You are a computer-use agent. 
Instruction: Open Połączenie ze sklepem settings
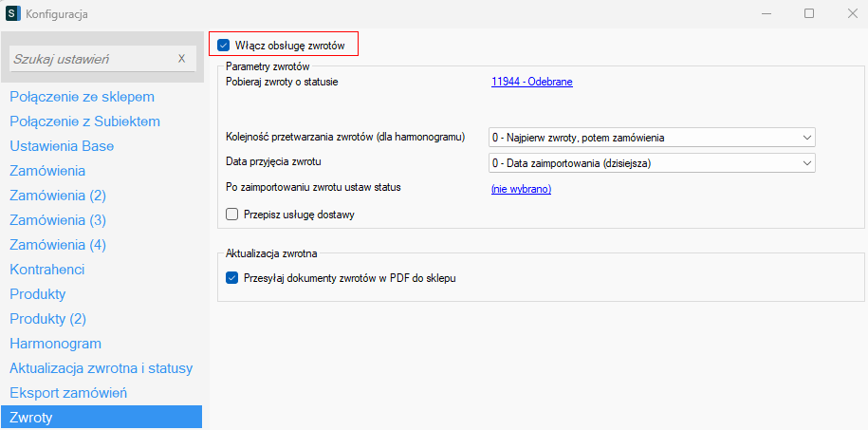coord(82,97)
